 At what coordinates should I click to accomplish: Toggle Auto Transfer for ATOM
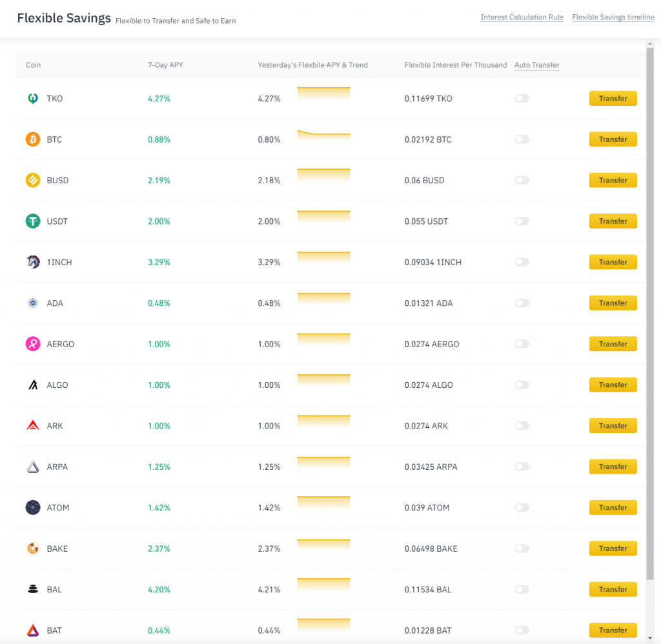[x=522, y=507]
